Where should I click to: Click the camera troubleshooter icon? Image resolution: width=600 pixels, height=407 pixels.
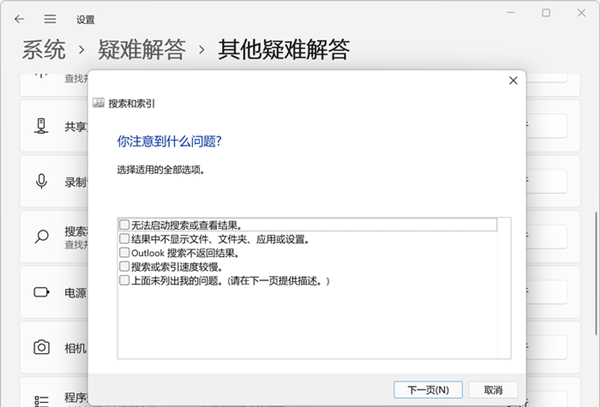coord(42,348)
